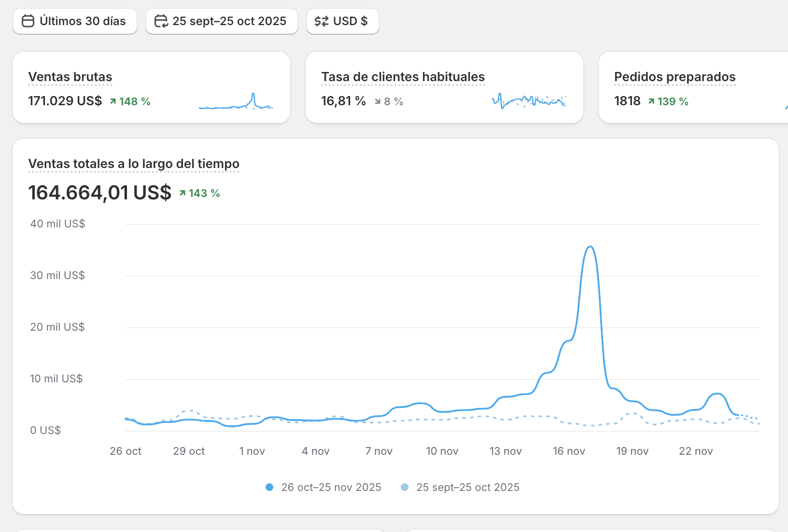Open the Ventas brutas metric card title
Screen dimensions: 788x532
(x=70, y=77)
